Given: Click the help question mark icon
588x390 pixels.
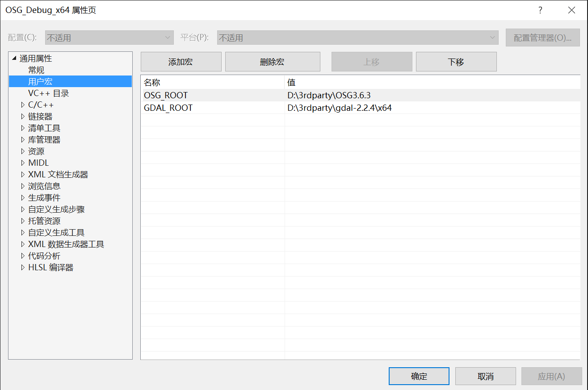Looking at the screenshot, I should tap(540, 10).
